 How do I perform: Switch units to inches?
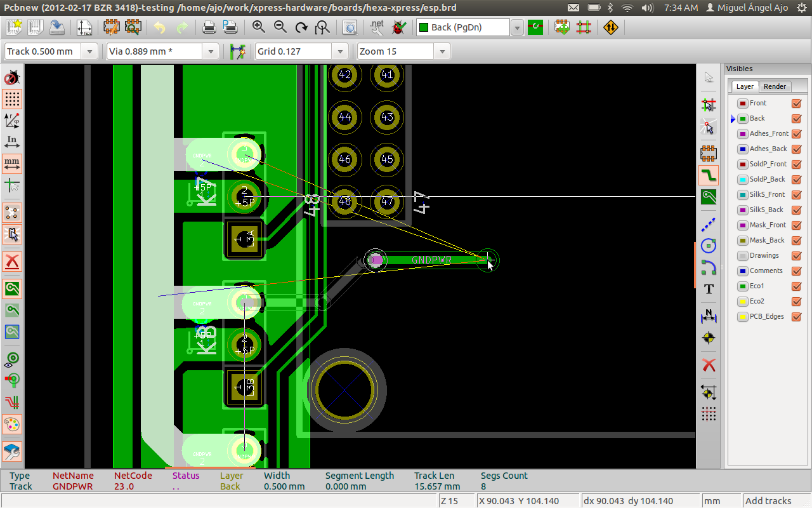(11, 142)
